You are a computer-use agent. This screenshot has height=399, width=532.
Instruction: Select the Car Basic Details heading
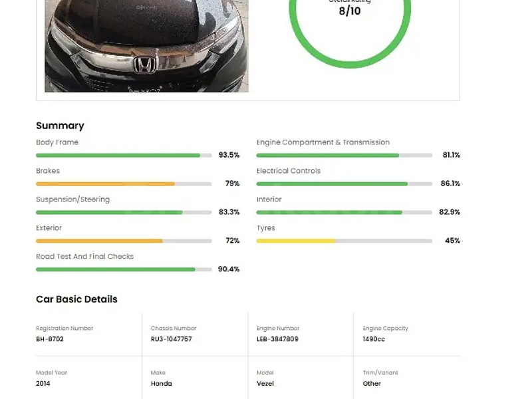coord(76,299)
